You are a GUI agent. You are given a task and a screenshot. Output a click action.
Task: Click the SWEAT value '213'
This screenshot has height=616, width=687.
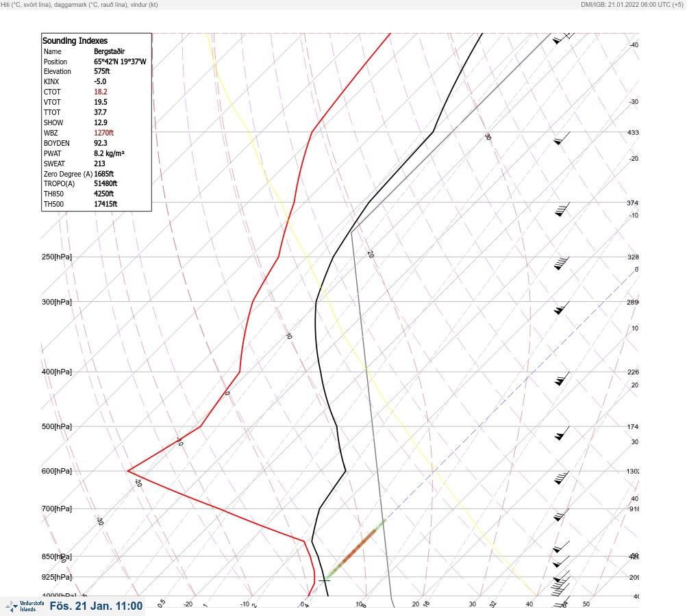pyautogui.click(x=99, y=164)
